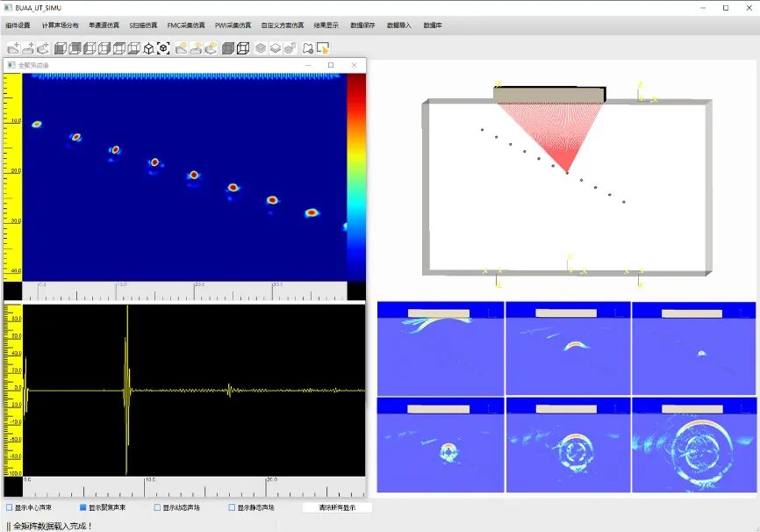Click the bottom-middle wave field snapshot

pos(568,445)
